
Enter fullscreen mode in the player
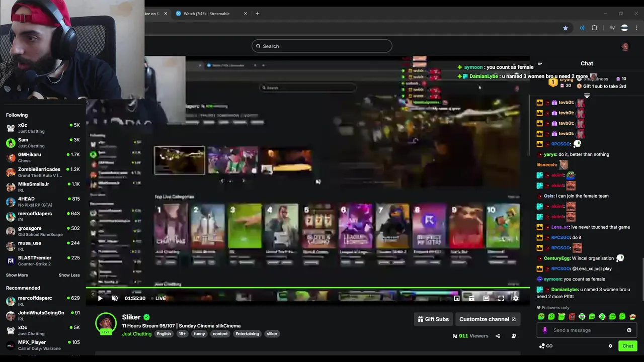501,298
